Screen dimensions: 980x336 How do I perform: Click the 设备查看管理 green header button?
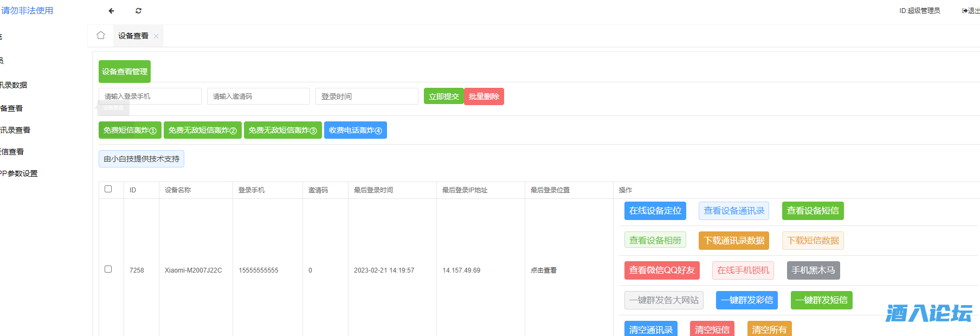click(125, 72)
